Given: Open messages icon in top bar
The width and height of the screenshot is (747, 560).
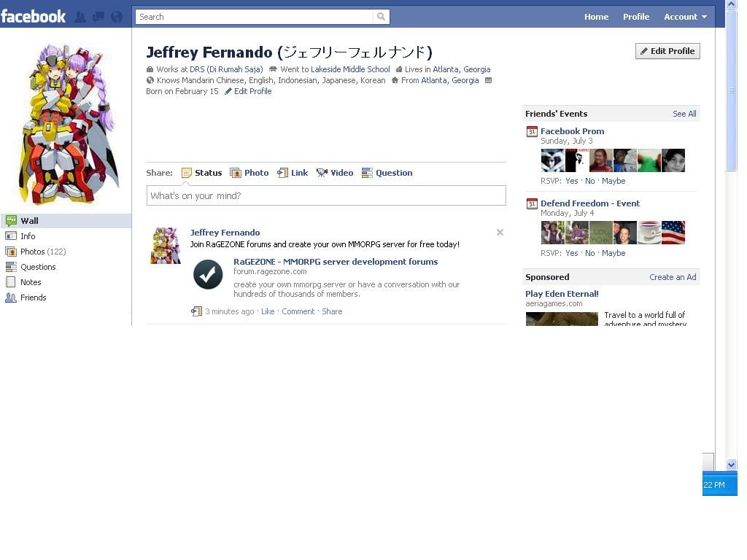Looking at the screenshot, I should pyautogui.click(x=98, y=17).
